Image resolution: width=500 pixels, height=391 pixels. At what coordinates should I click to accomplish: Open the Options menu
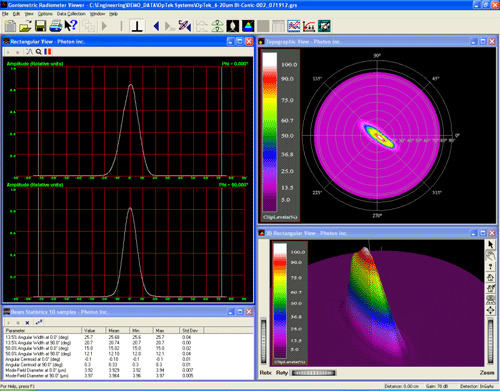[x=45, y=14]
